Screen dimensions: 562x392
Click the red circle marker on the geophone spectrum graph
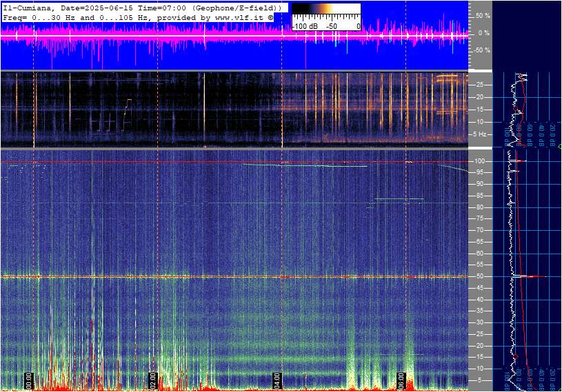tap(515, 107)
